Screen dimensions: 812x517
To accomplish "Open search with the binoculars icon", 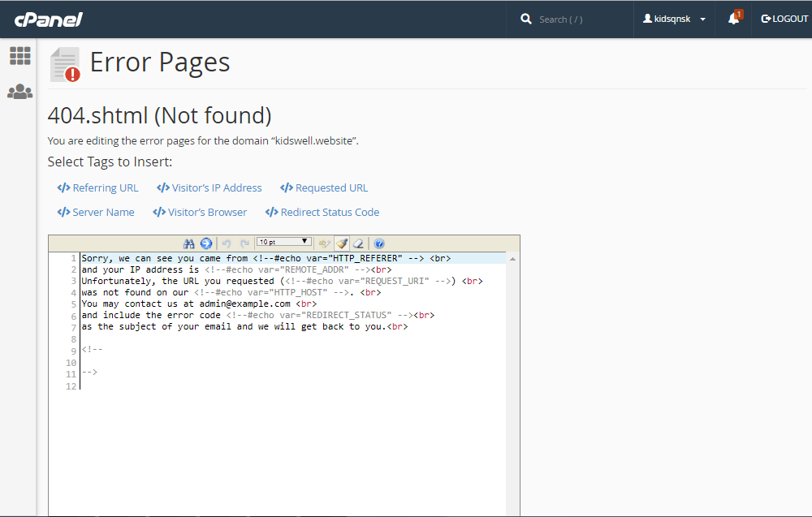I will [x=189, y=243].
